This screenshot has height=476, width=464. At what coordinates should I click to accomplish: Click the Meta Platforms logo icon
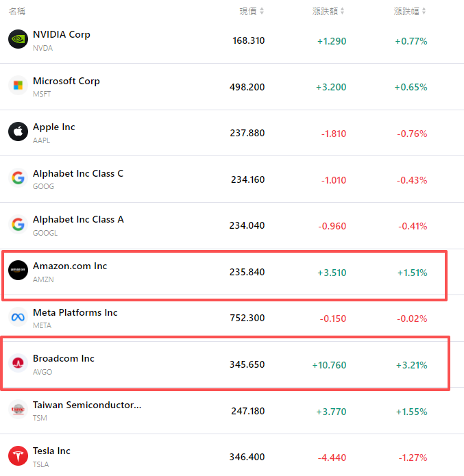tap(18, 317)
